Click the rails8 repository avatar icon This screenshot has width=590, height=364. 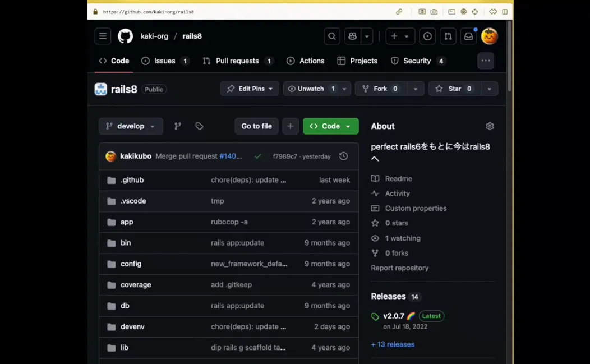[101, 89]
